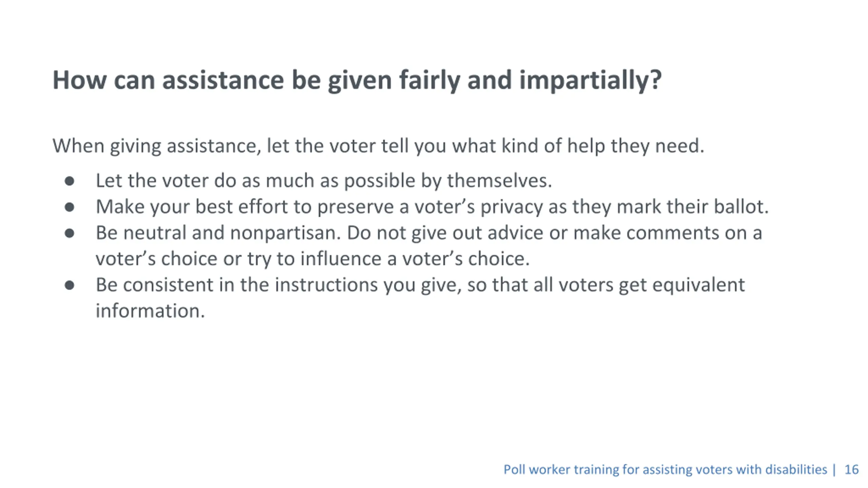The height and width of the screenshot is (488, 868).
Task: Click the slide page number 16
Action: (x=851, y=469)
